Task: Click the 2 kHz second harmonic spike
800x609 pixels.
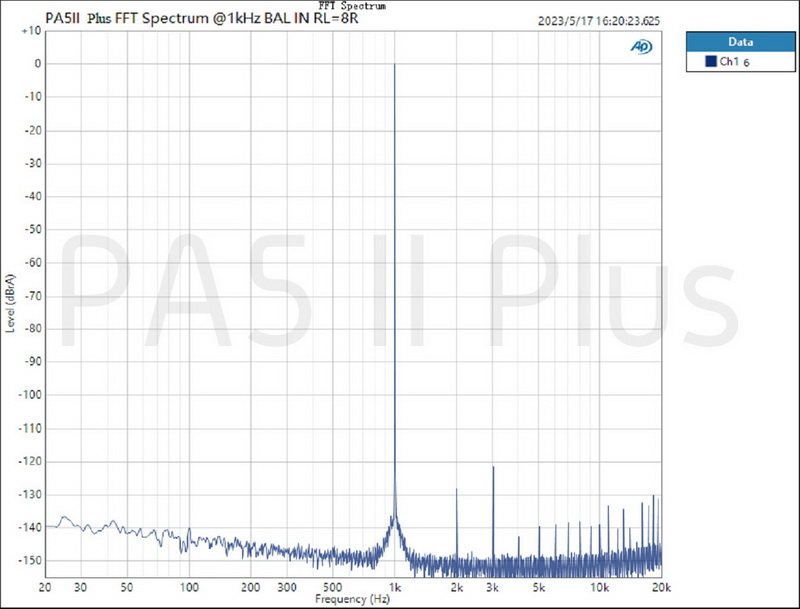Action: pyautogui.click(x=457, y=490)
